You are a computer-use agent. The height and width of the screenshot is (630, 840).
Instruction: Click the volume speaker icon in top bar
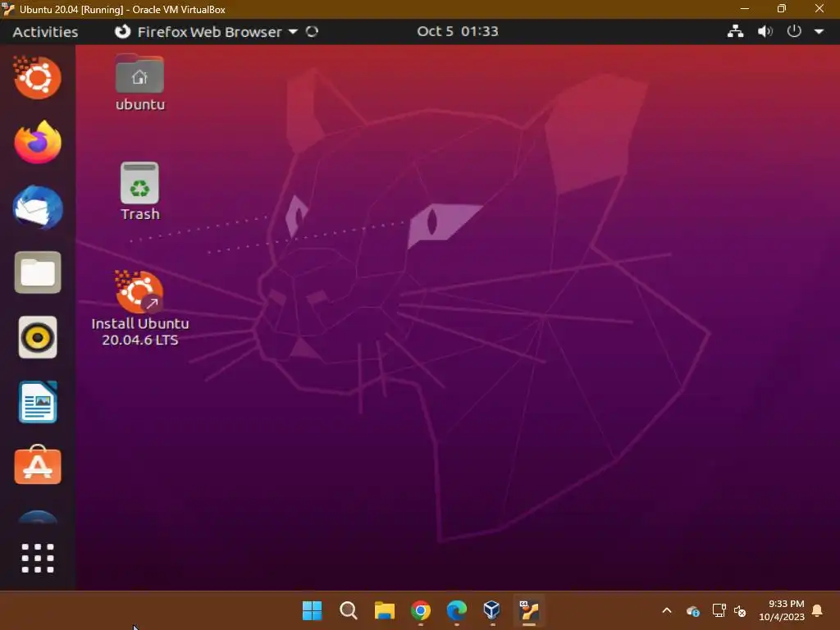point(765,31)
